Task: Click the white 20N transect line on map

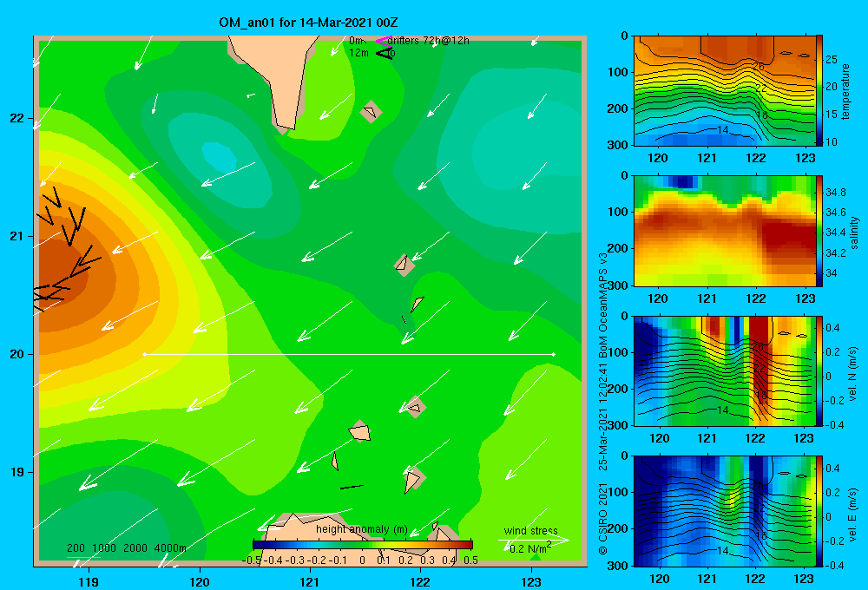Action: coord(349,354)
